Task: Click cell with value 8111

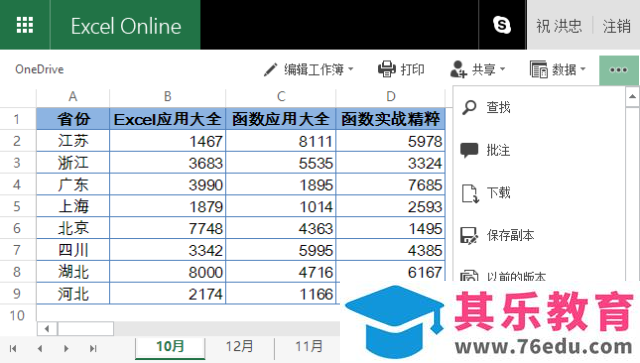Action: point(280,141)
